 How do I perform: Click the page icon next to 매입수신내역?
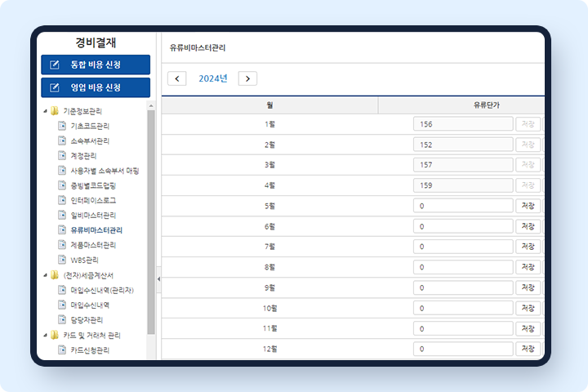[62, 305]
